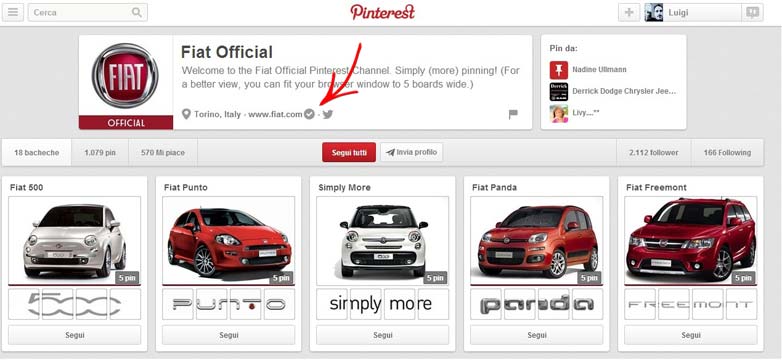Click the 5 pin badge on Fiat Freemont
This screenshot has width=782, height=360.
(743, 278)
